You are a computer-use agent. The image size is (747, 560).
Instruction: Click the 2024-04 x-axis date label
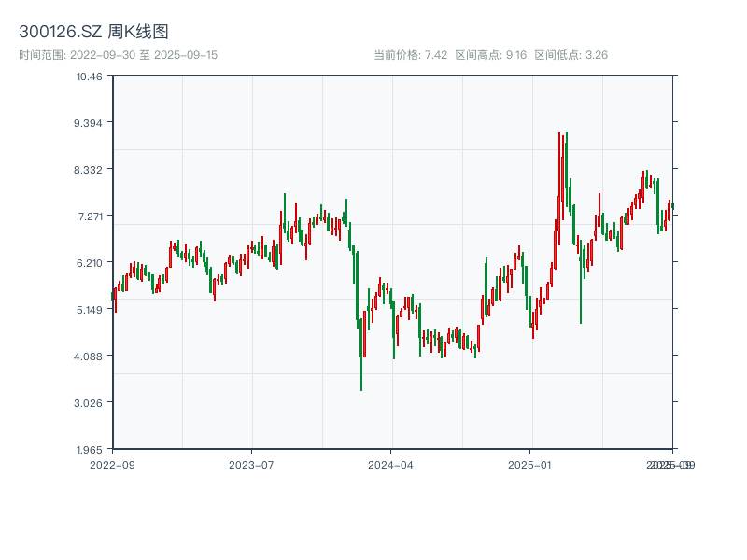pyautogui.click(x=391, y=464)
